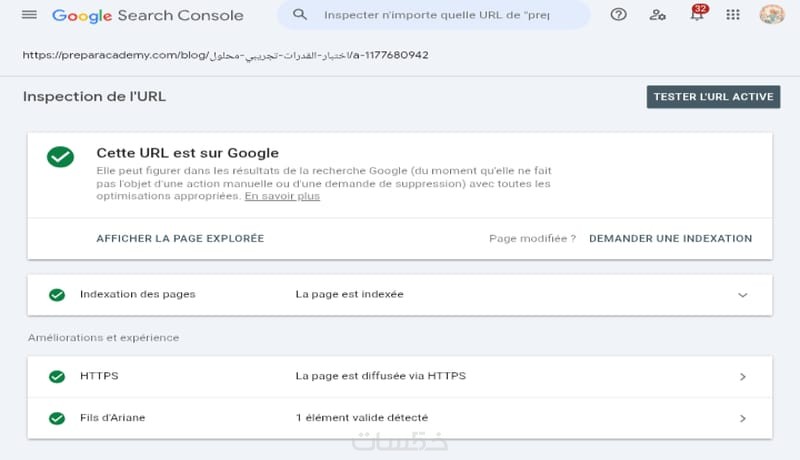This screenshot has width=800, height=460.
Task: Click green check next to Fils d'Ariane
Action: click(57, 417)
